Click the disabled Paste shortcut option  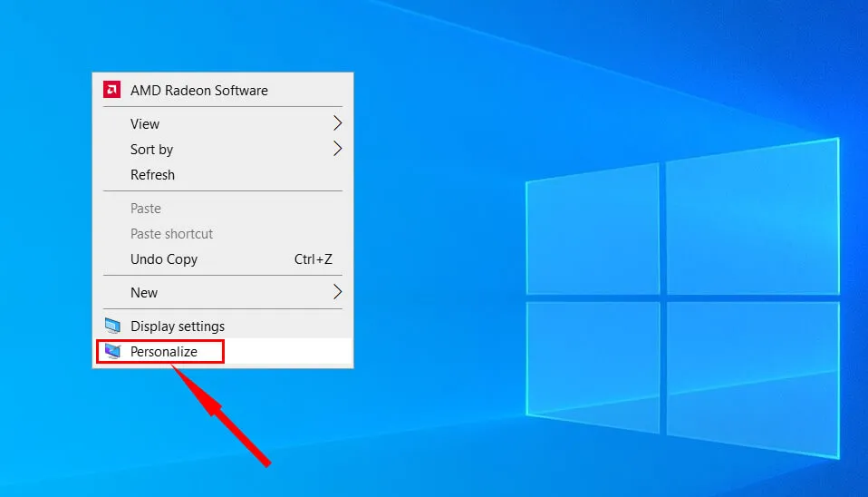coord(171,234)
